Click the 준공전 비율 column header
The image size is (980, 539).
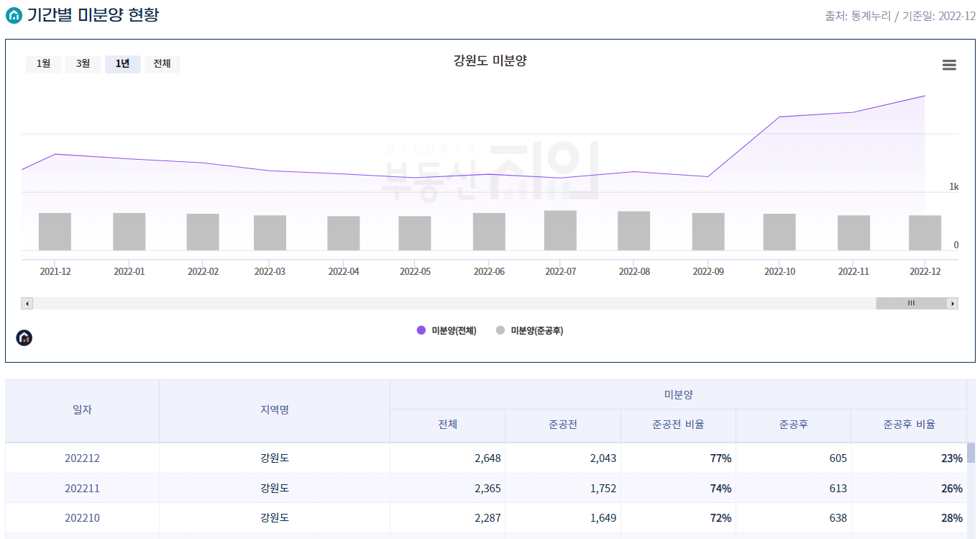[679, 426]
